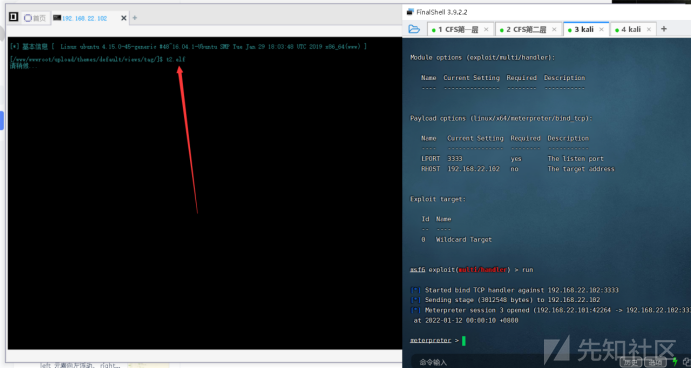
Task: Click the circle icon on 首页 tab
Action: click(x=28, y=18)
